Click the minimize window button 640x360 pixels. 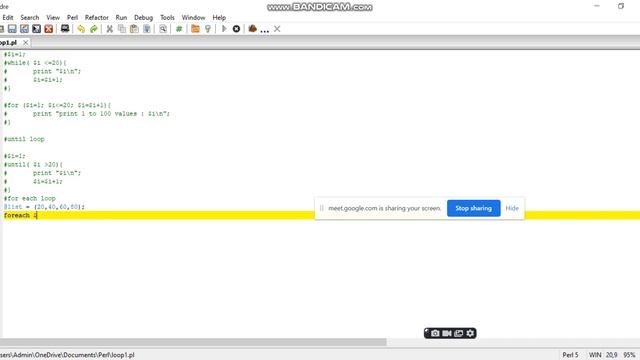[x=597, y=6]
